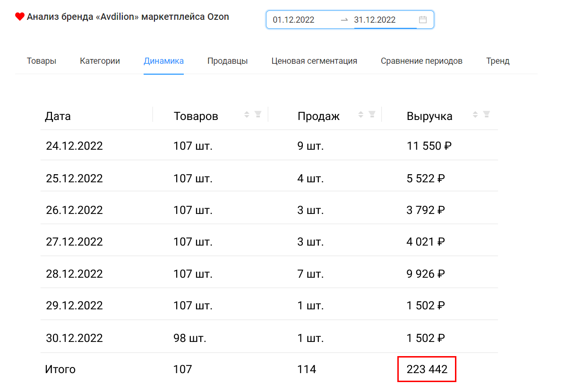Go to the Продавцы tab

point(227,60)
